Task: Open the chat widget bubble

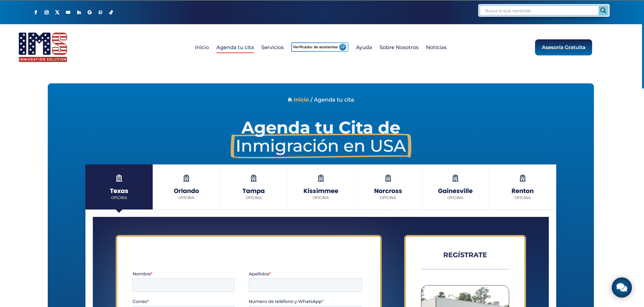Action: pos(621,287)
